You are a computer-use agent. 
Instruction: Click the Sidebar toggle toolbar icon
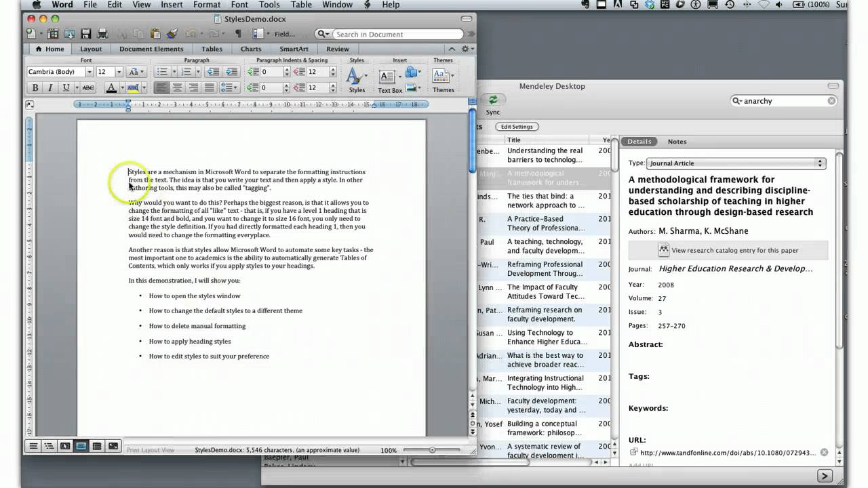(x=258, y=33)
